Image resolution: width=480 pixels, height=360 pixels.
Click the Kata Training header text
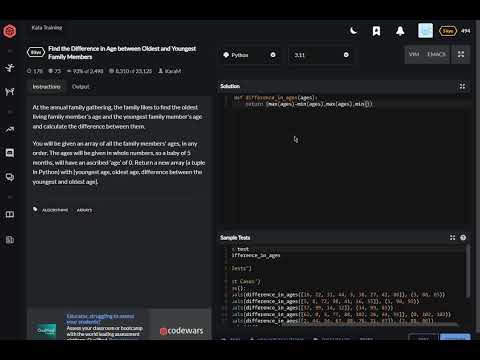47,28
